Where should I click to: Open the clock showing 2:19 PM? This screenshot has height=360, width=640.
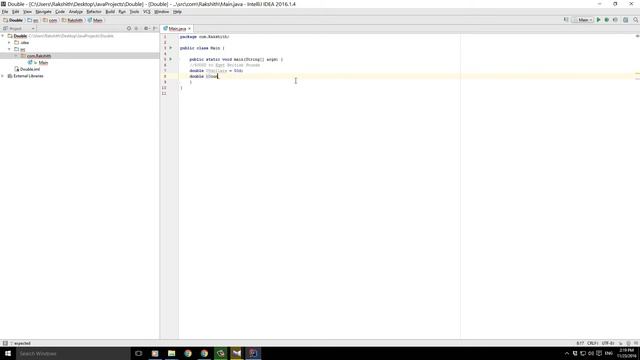(627, 353)
